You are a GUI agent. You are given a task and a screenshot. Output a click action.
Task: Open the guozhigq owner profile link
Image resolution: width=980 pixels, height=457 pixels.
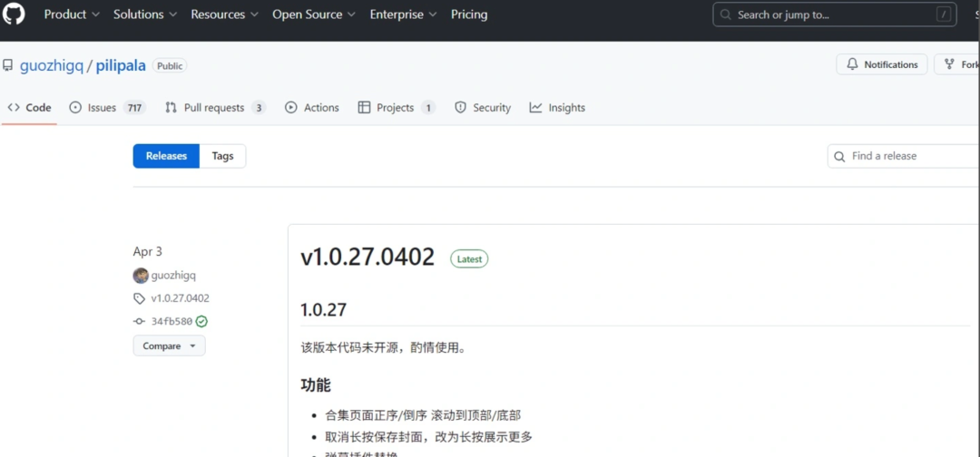point(51,65)
